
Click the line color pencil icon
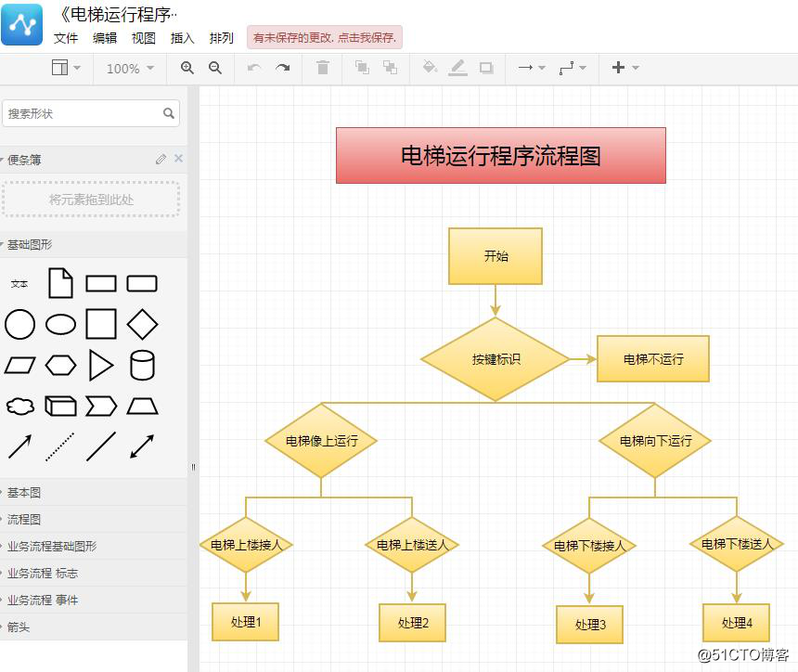pos(457,68)
